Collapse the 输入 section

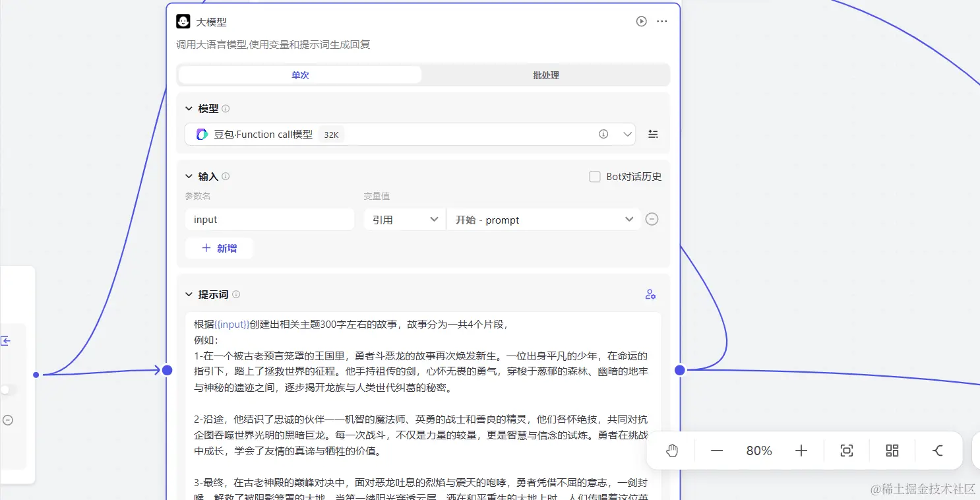pos(189,176)
